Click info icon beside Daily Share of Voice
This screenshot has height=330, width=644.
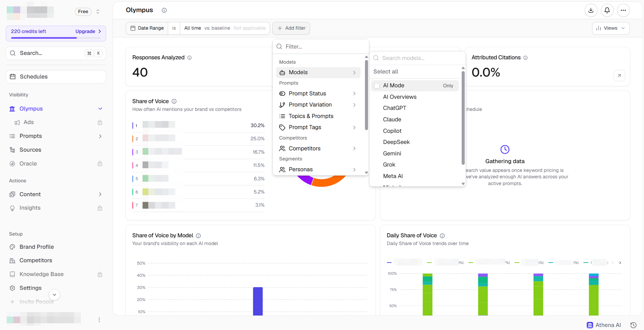[x=442, y=236]
